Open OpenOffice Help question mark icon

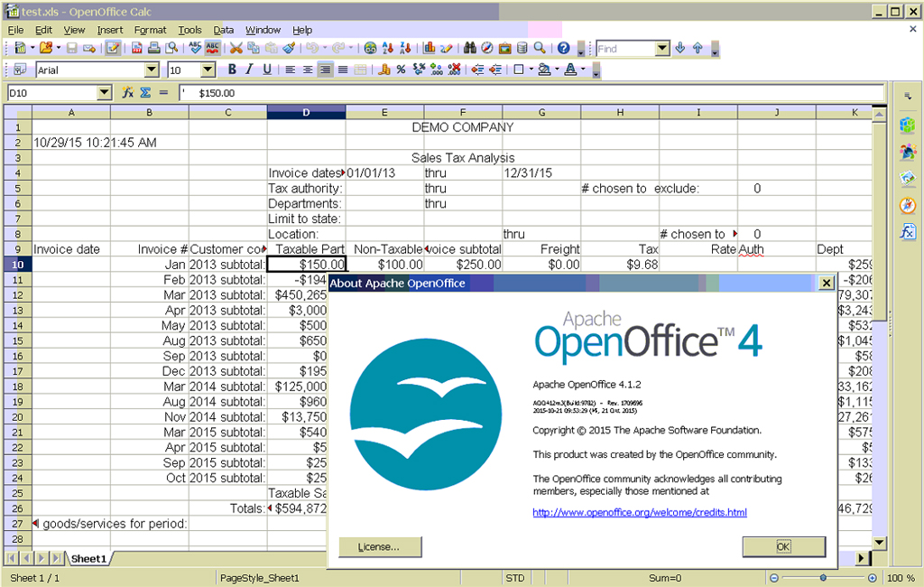[563, 49]
